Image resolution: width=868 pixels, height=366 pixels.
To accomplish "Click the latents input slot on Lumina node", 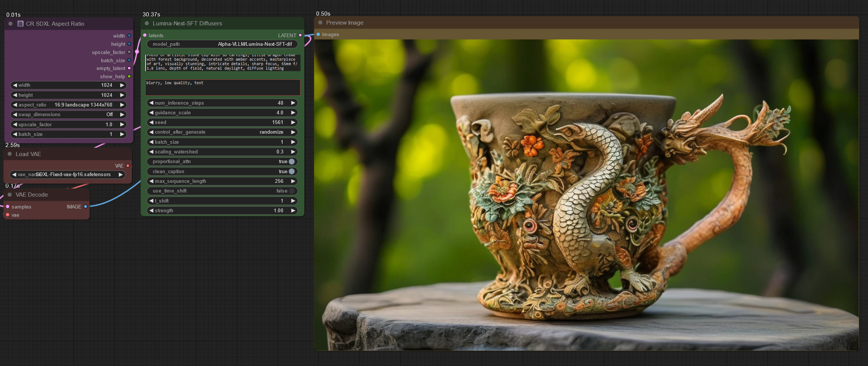I will 145,35.
